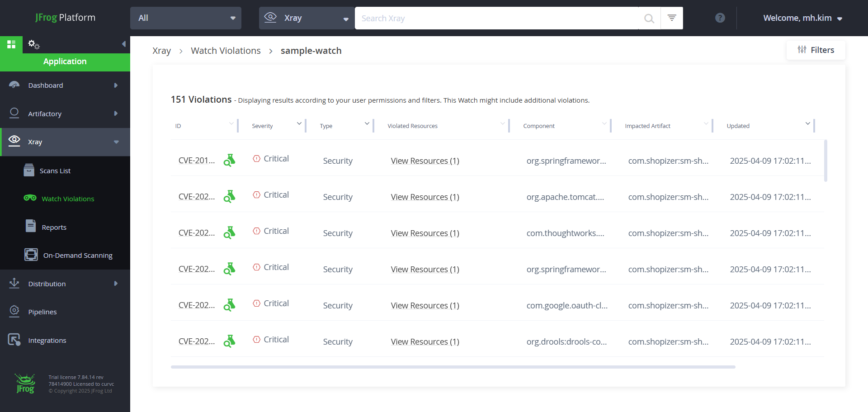This screenshot has width=868, height=412.
Task: Open the ID column sort chevron
Action: [x=231, y=123]
